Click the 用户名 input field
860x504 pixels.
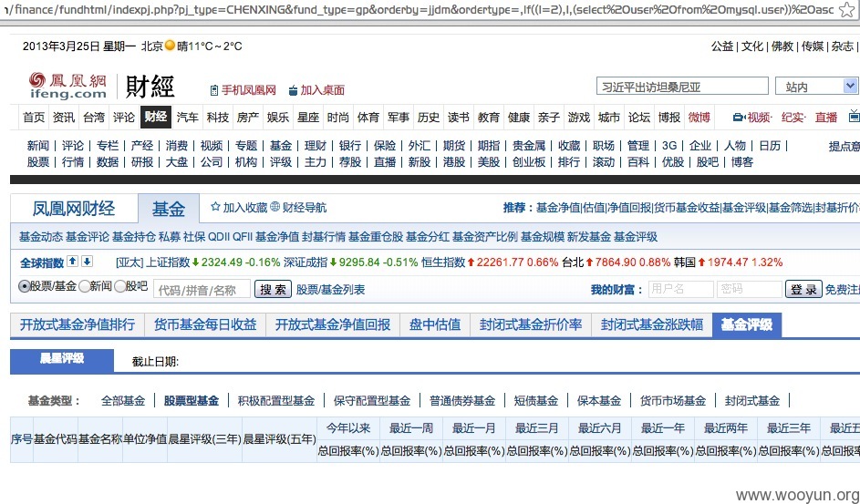pos(681,289)
